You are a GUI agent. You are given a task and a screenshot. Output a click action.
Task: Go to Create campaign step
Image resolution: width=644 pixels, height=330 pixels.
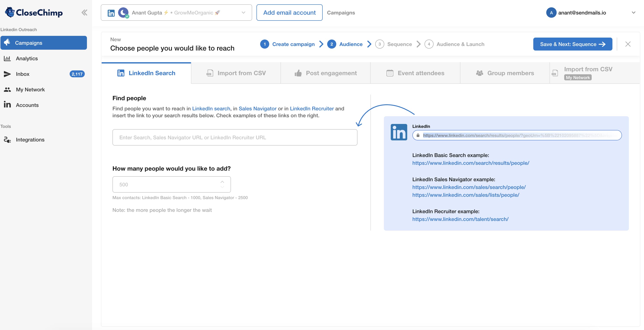[x=293, y=44]
